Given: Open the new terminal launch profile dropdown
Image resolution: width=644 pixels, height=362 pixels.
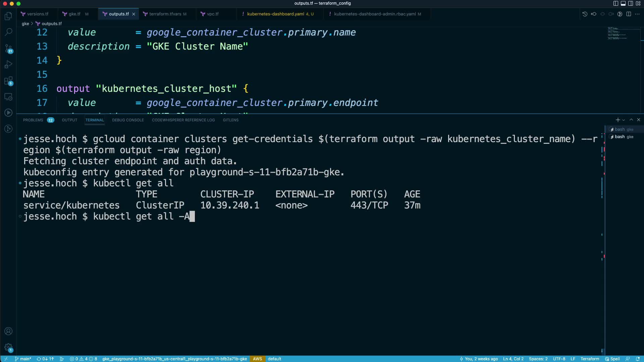Looking at the screenshot, I should [624, 120].
